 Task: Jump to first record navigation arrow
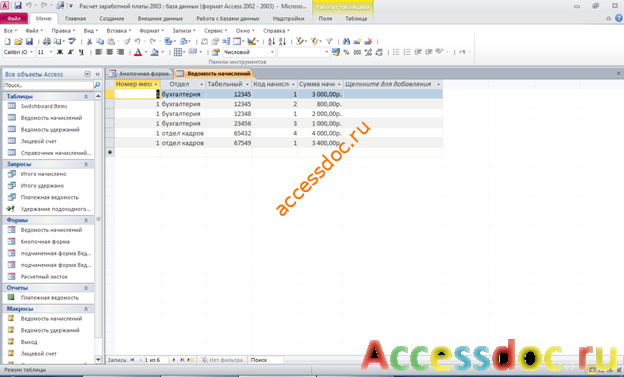click(x=132, y=360)
